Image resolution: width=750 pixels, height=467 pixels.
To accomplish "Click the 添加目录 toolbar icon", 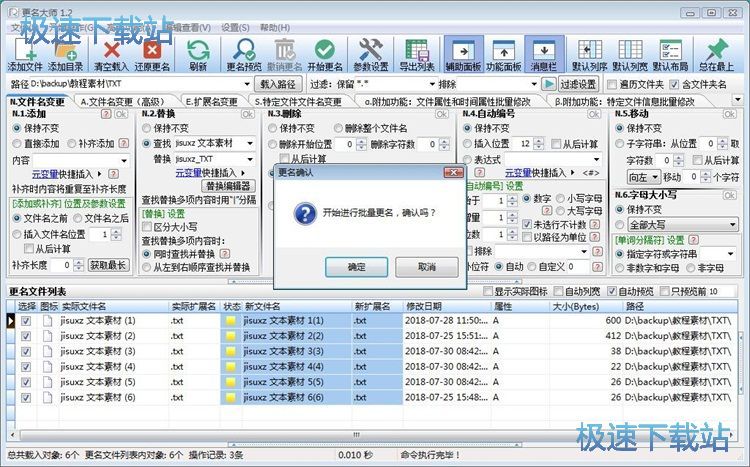I will pos(65,54).
